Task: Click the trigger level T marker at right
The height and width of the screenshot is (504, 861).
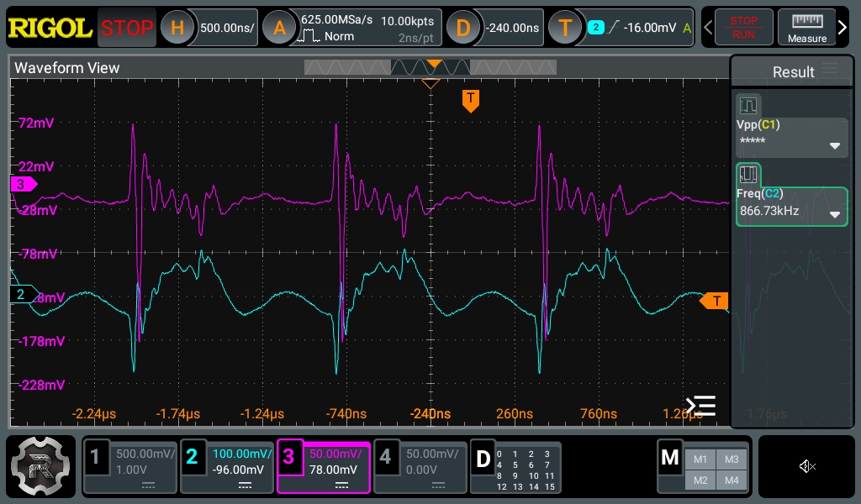Action: pos(714,301)
